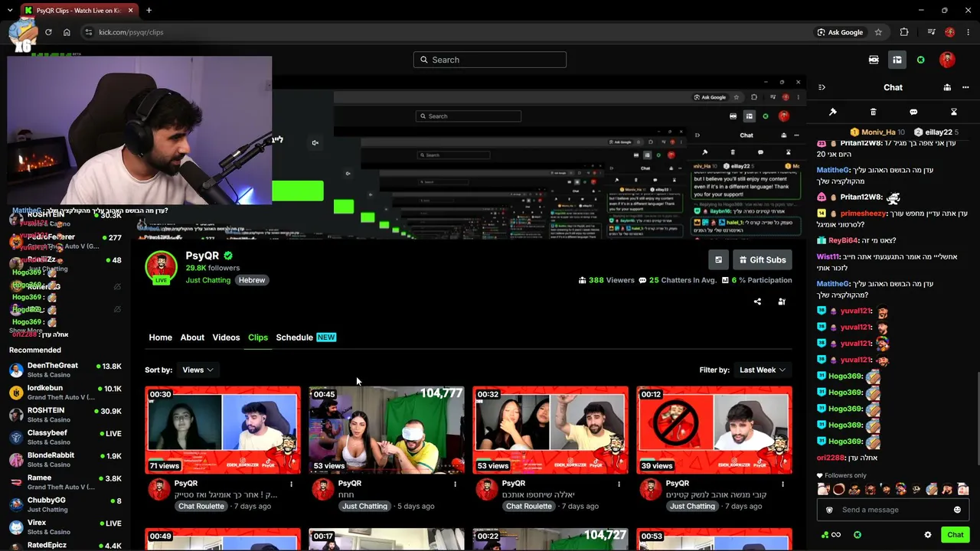The height and width of the screenshot is (551, 980).
Task: Click the green three-dot cluster icon below message box
Action: click(824, 535)
